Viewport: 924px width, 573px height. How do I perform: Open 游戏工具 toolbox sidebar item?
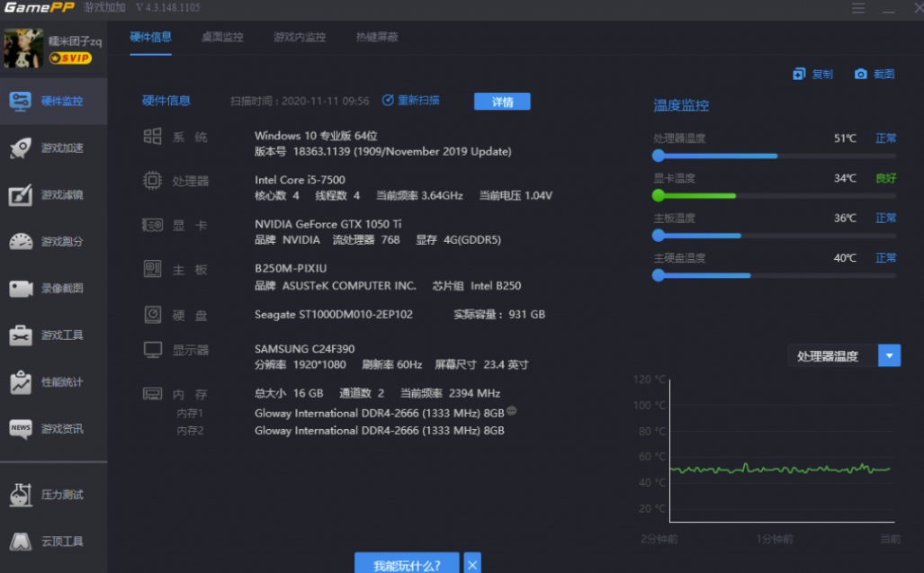54,336
